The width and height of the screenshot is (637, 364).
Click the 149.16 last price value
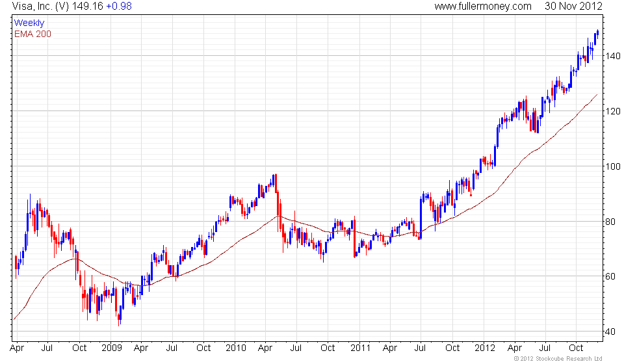tap(87, 6)
